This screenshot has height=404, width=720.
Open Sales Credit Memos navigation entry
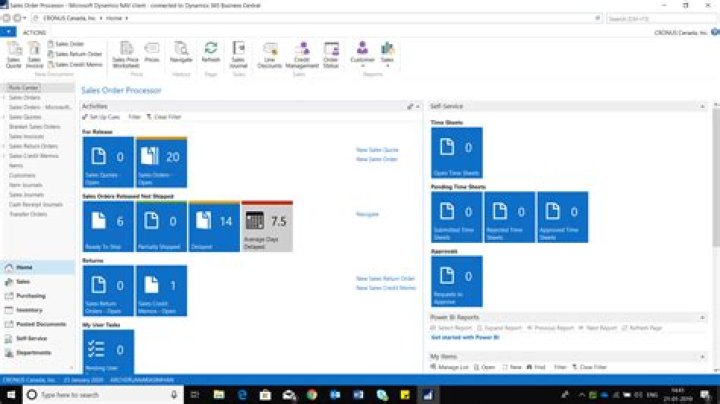click(34, 156)
